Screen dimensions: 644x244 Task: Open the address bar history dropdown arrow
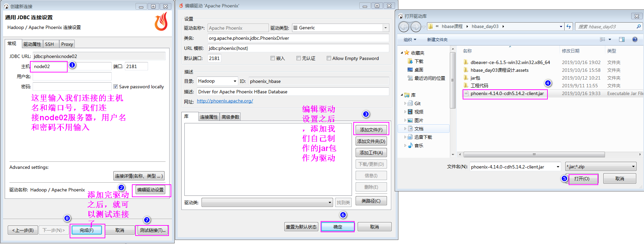[561, 26]
